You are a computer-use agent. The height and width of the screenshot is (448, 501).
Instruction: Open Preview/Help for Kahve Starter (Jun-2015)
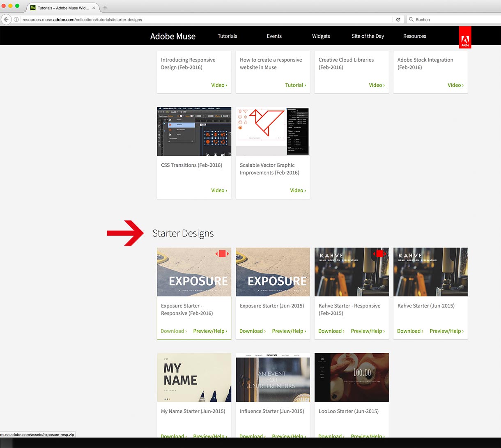447,331
